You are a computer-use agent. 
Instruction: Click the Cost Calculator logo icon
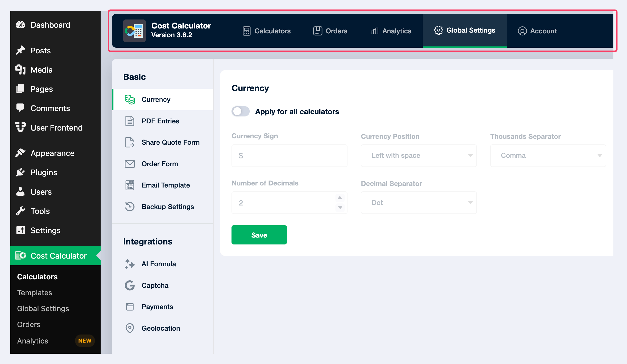(x=134, y=31)
